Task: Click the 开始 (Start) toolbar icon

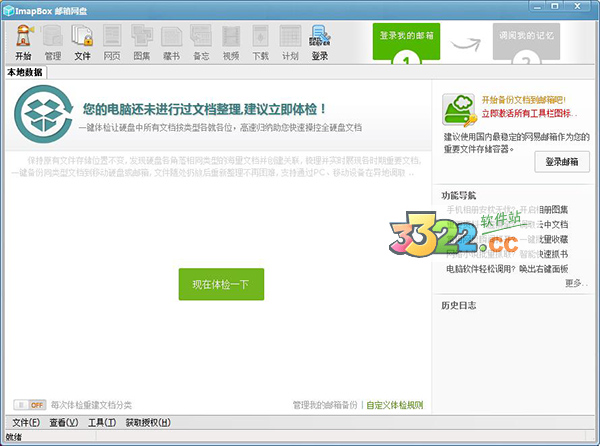Action: pyautogui.click(x=23, y=42)
